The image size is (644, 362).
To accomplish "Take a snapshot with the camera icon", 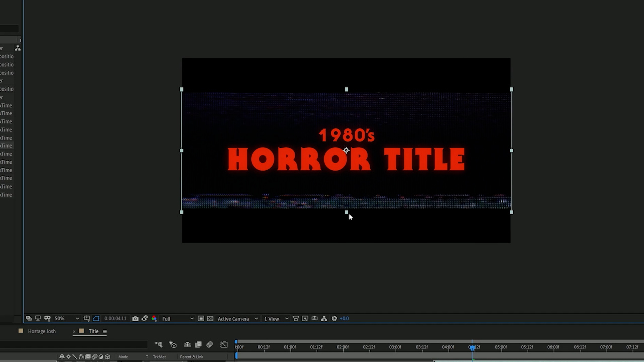I will tap(135, 318).
